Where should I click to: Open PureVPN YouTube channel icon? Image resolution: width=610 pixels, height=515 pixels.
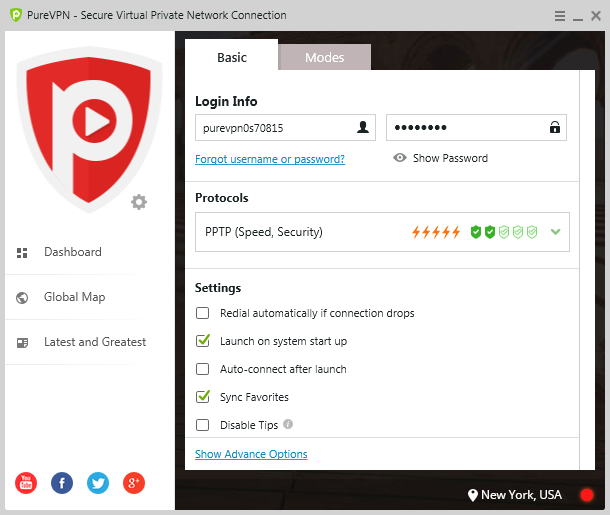(x=26, y=483)
